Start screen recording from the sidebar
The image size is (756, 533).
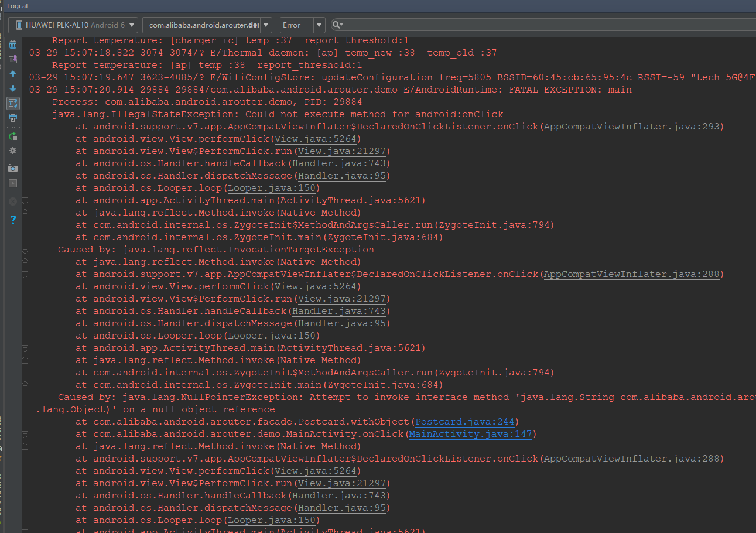point(13,183)
